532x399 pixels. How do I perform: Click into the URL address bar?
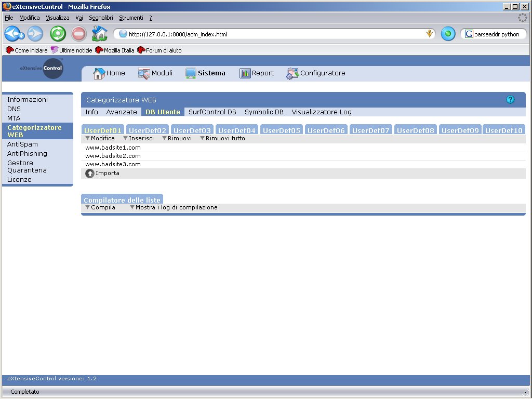[270, 34]
